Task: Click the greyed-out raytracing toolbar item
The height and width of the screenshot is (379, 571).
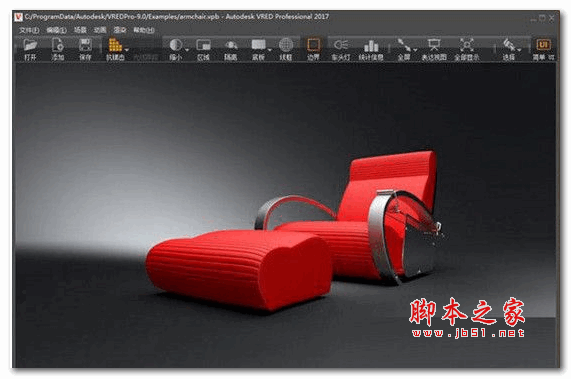Action: coord(146,57)
